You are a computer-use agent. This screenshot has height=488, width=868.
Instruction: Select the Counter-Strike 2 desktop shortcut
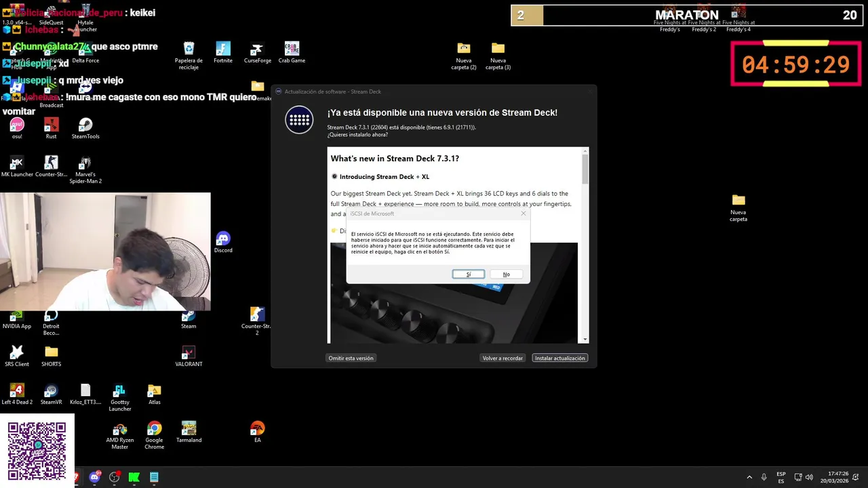(257, 321)
